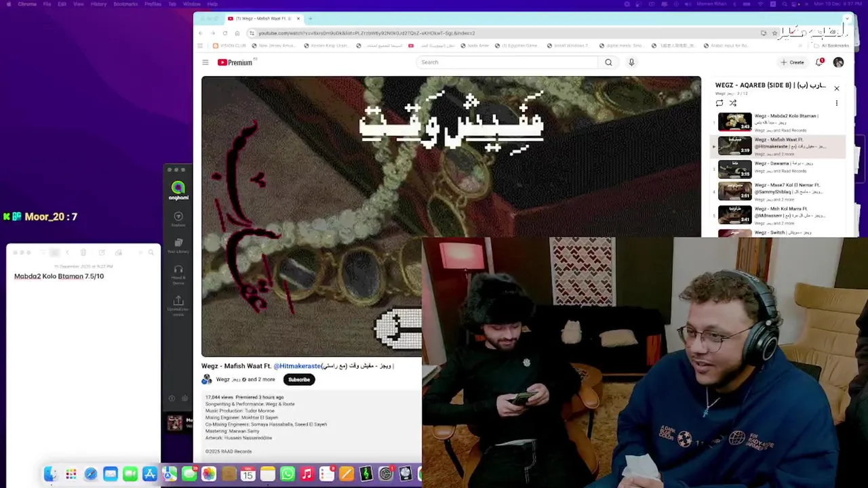868x488 pixels.
Task: Open Edit menu in menu bar
Action: [x=62, y=4]
